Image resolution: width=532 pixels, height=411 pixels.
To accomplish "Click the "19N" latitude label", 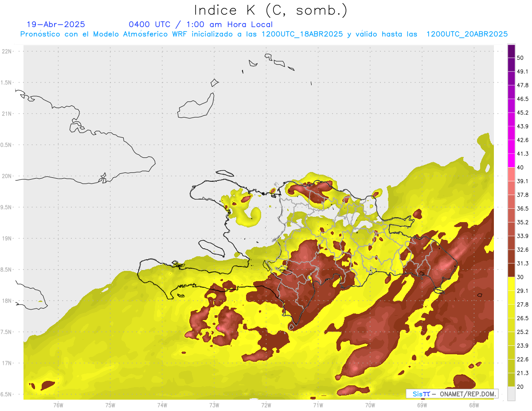I will (x=7, y=239).
